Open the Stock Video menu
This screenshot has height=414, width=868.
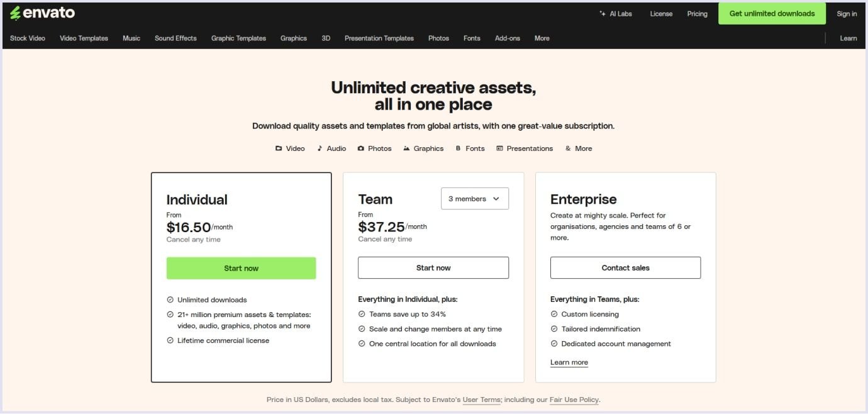(28, 38)
